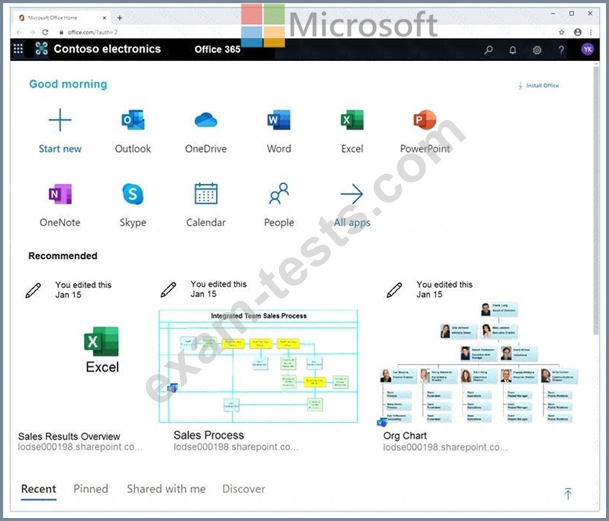Screen dimensions: 609x521
Task: Launch the Excel app icon
Action: pos(352,120)
